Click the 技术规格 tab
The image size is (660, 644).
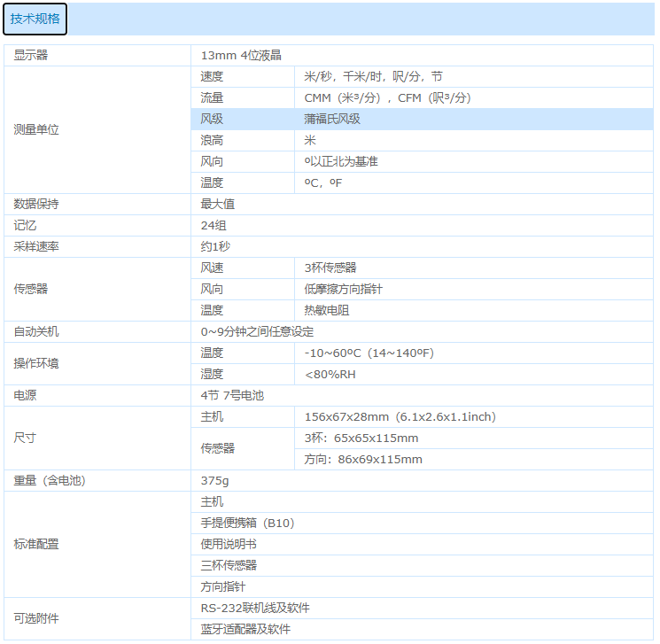pyautogui.click(x=35, y=19)
